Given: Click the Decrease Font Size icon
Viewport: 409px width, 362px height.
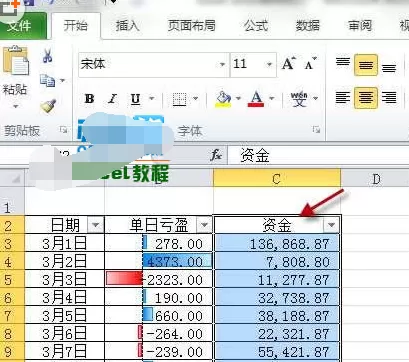Looking at the screenshot, I should pyautogui.click(x=310, y=64).
